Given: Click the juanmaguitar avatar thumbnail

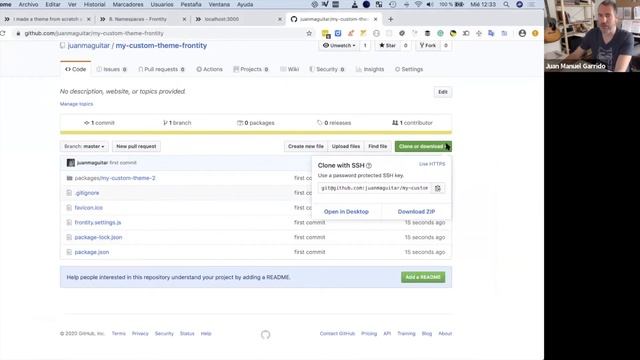Looking at the screenshot, I should 71,163.
